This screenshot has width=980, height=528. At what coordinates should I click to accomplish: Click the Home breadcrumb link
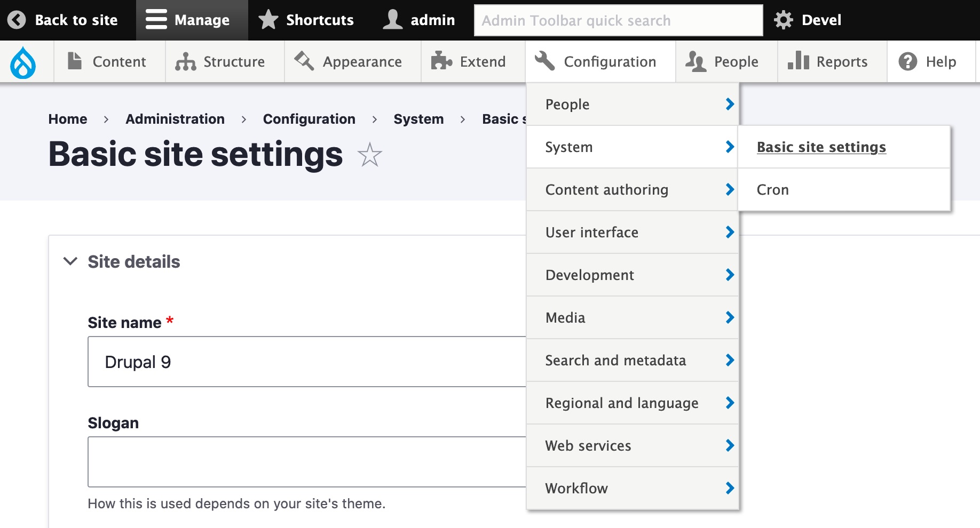[x=67, y=118]
